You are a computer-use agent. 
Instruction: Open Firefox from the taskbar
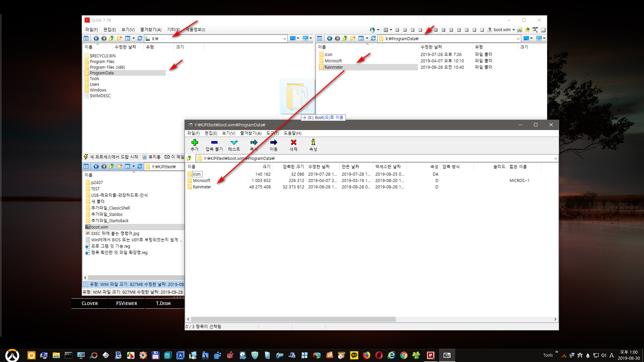(x=367, y=355)
